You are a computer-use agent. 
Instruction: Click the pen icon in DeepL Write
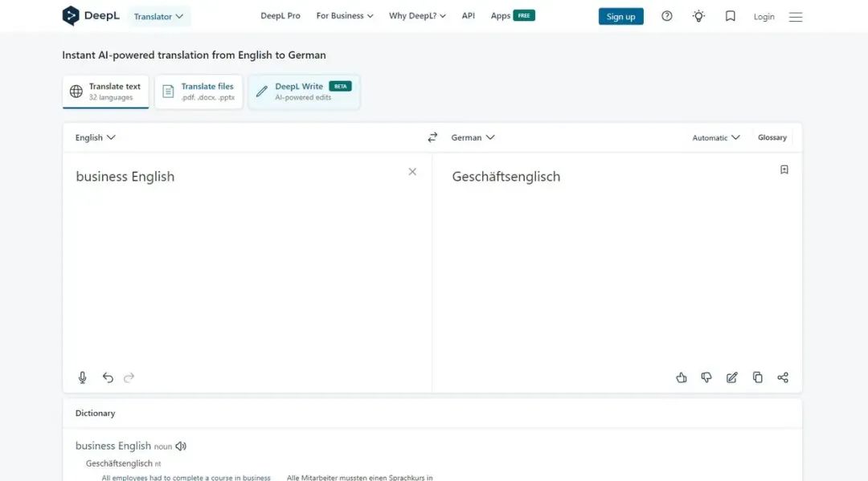(262, 92)
